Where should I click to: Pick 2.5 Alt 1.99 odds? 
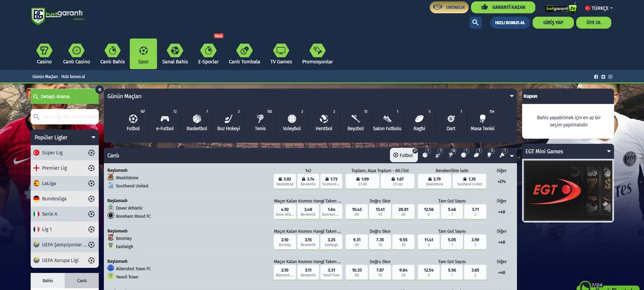(x=362, y=181)
